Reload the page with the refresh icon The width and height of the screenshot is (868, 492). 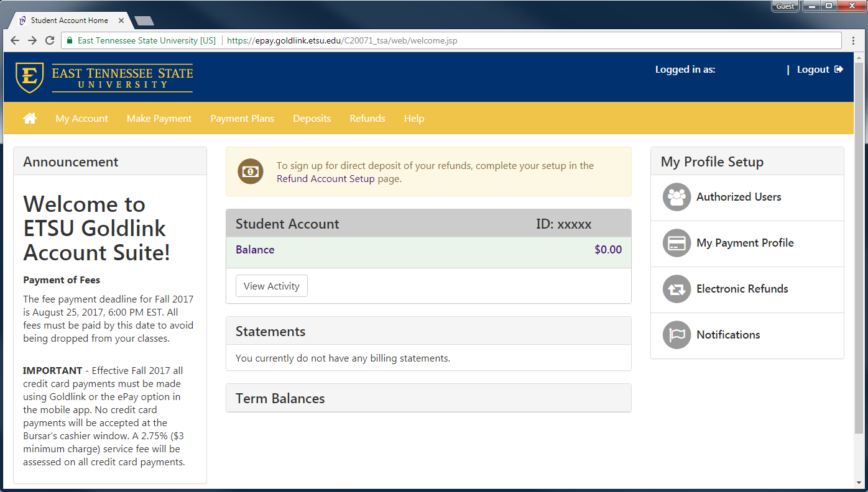pos(50,40)
